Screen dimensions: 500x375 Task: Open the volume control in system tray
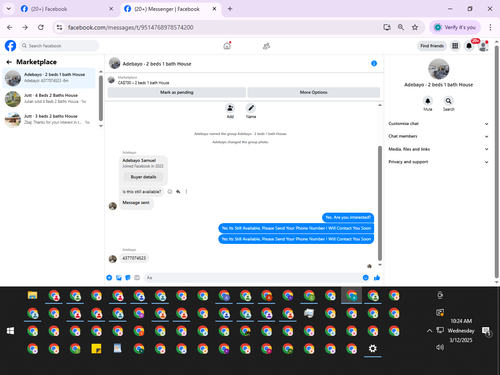(440, 347)
